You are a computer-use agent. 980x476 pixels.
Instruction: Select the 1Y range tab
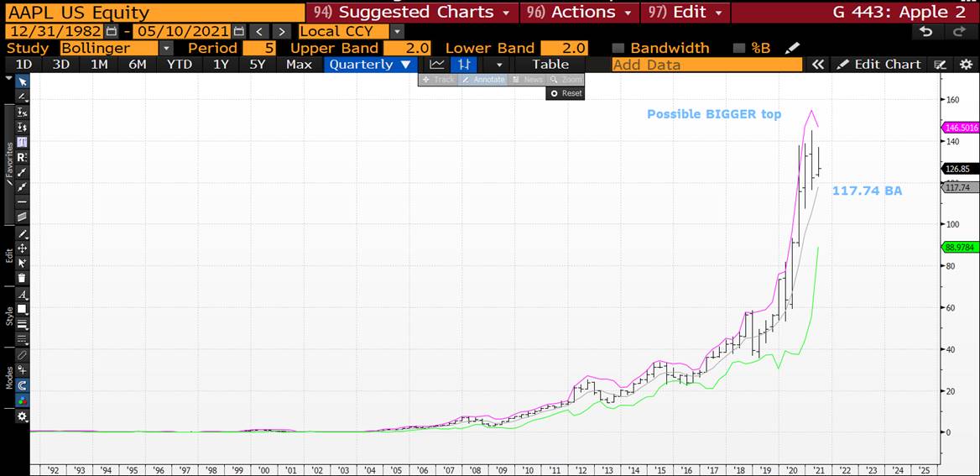coord(222,65)
